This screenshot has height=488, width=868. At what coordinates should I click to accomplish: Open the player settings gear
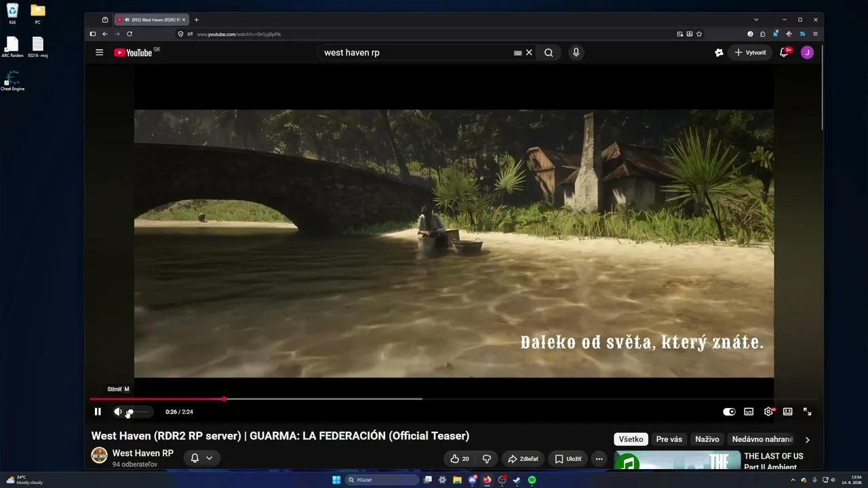point(768,411)
